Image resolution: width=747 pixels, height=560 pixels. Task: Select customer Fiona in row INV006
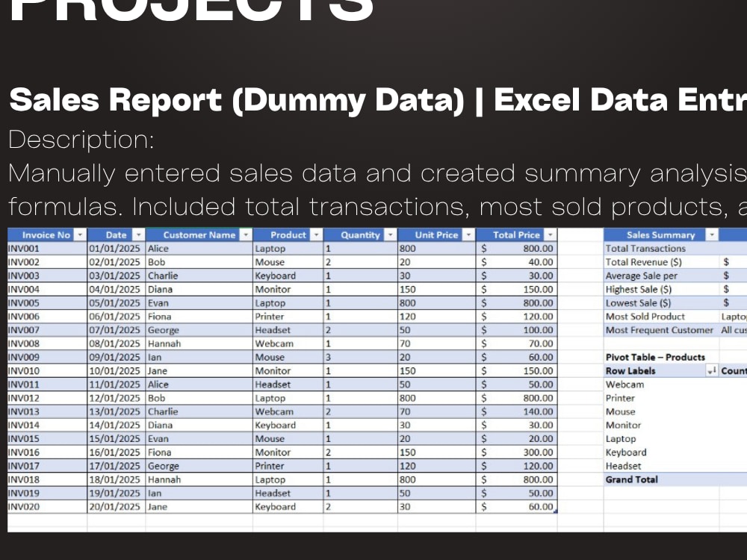[x=199, y=317]
